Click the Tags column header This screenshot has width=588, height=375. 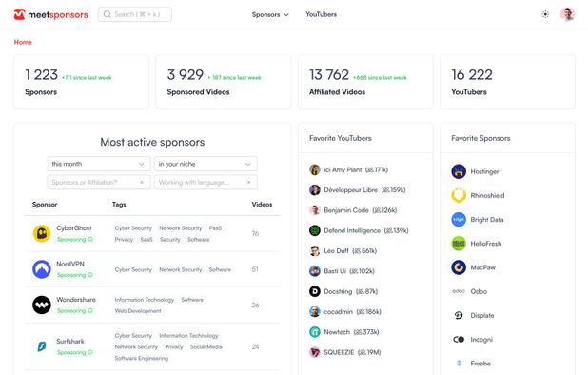pos(119,205)
